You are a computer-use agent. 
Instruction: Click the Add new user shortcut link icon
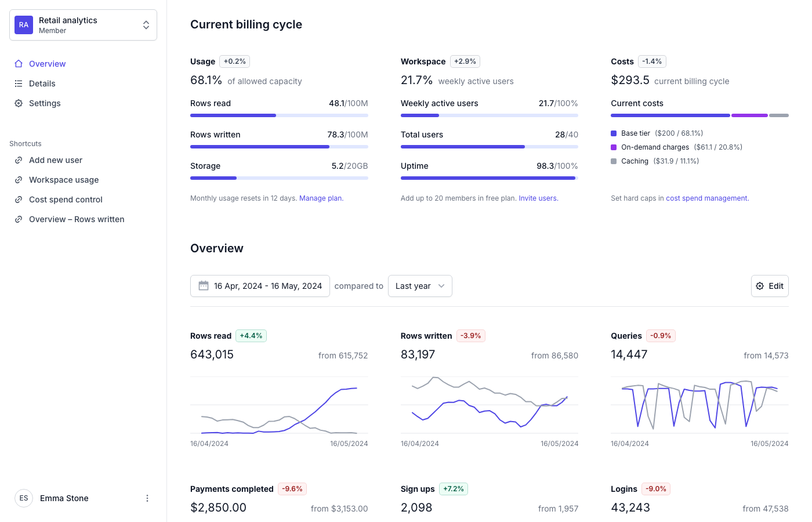19,160
